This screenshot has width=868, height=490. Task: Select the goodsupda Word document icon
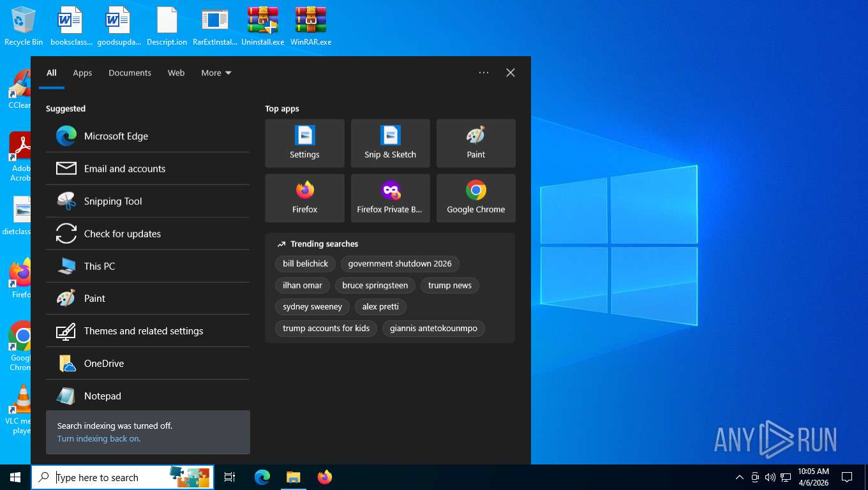119,26
